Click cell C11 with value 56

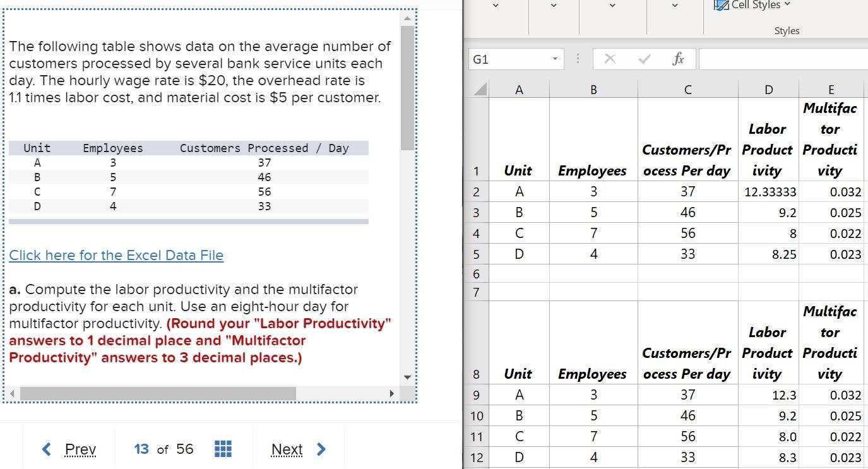(x=687, y=437)
